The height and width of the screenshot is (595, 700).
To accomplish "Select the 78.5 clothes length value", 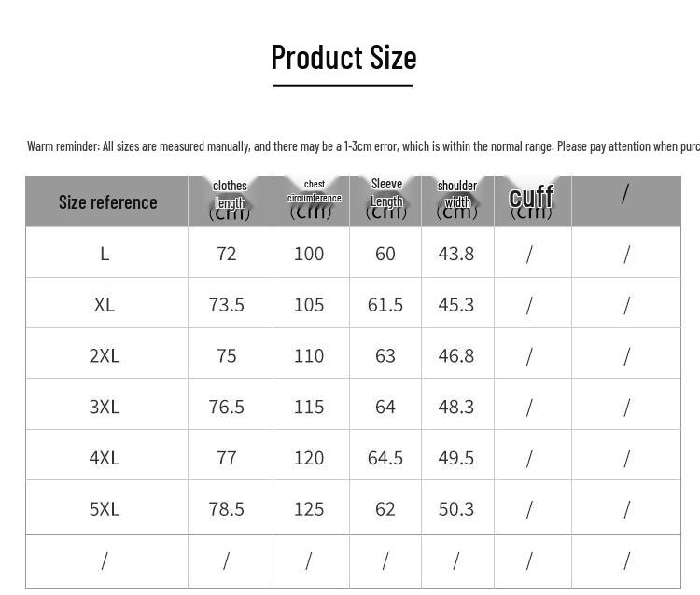I will [x=227, y=509].
